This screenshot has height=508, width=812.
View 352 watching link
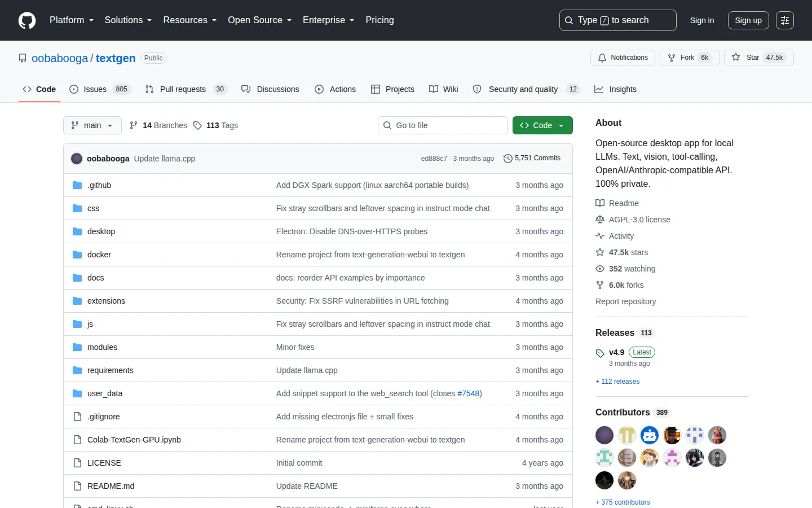pyautogui.click(x=625, y=269)
